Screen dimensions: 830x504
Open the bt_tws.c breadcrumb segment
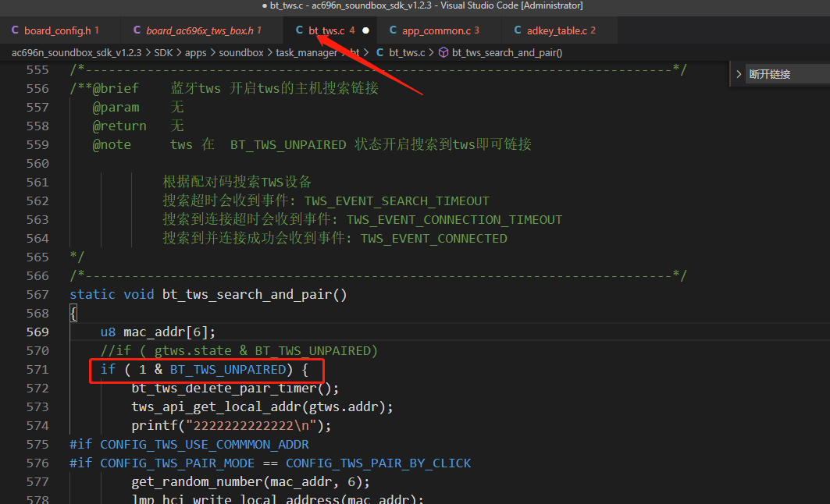pyautogui.click(x=407, y=52)
